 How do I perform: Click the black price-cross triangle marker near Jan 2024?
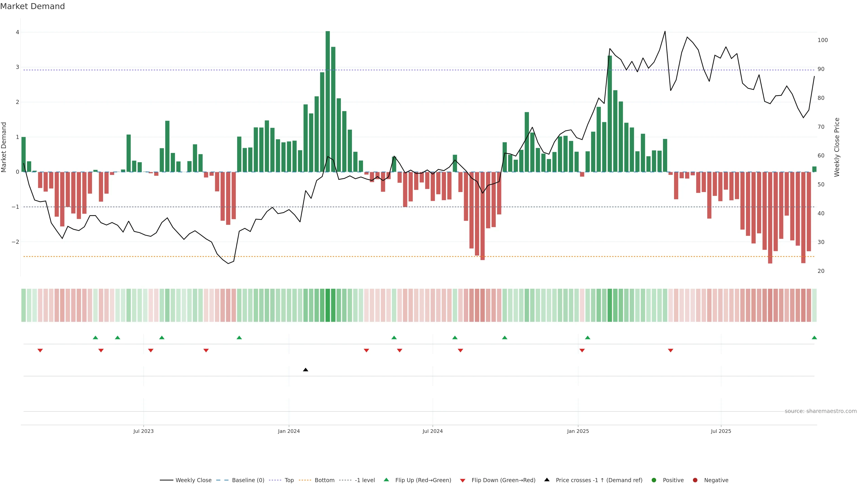click(x=306, y=370)
